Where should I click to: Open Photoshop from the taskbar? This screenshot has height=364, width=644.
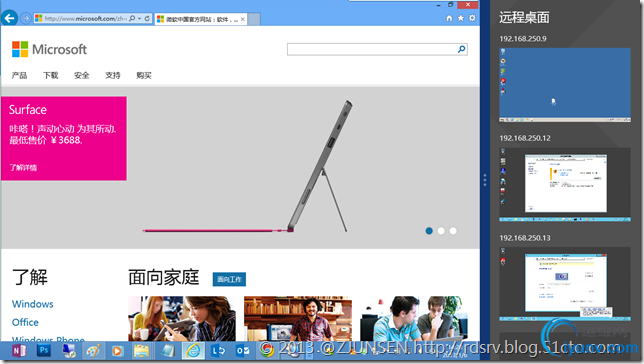pos(44,351)
